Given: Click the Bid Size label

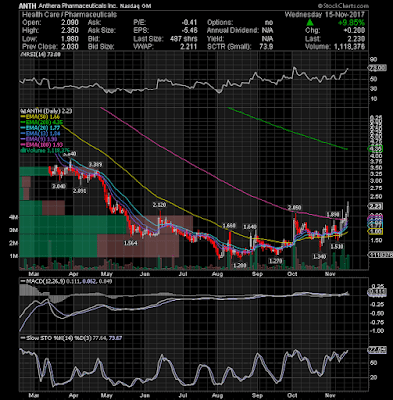Looking at the screenshot, I should tap(101, 47).
